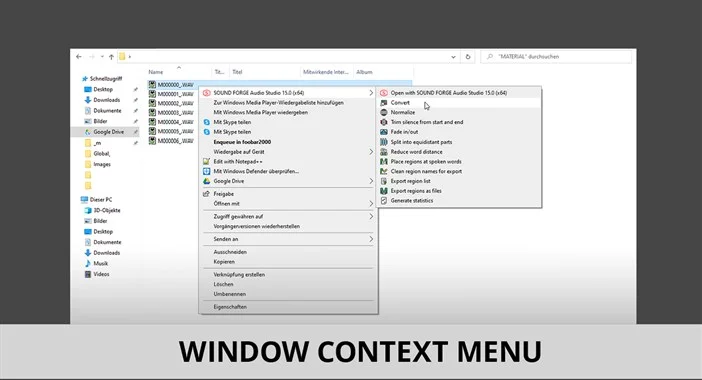Open with SOUND FORGE Audio Studio 15.0
The height and width of the screenshot is (380, 702).
pos(459,93)
